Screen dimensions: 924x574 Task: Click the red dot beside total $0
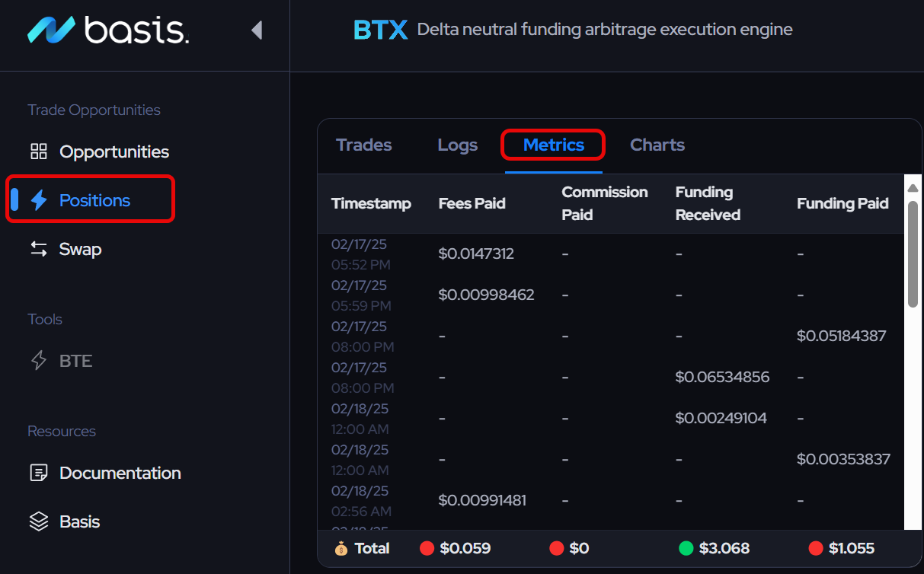[x=557, y=548]
